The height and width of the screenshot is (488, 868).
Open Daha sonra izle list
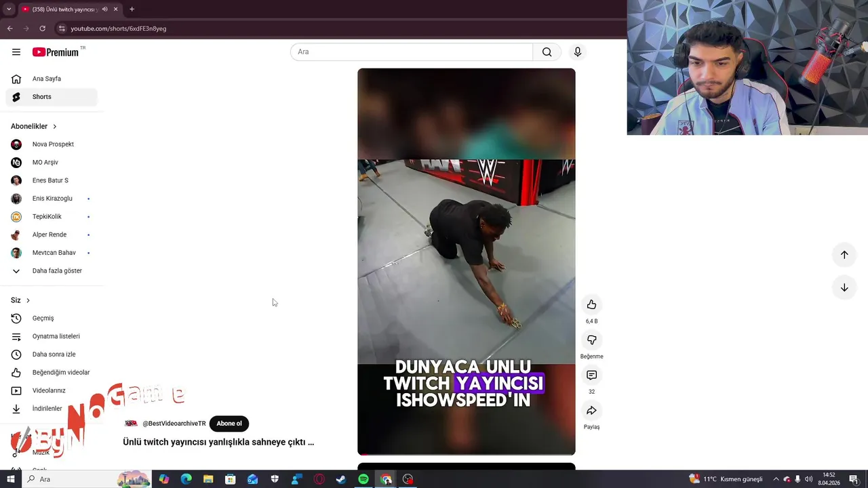(x=52, y=354)
